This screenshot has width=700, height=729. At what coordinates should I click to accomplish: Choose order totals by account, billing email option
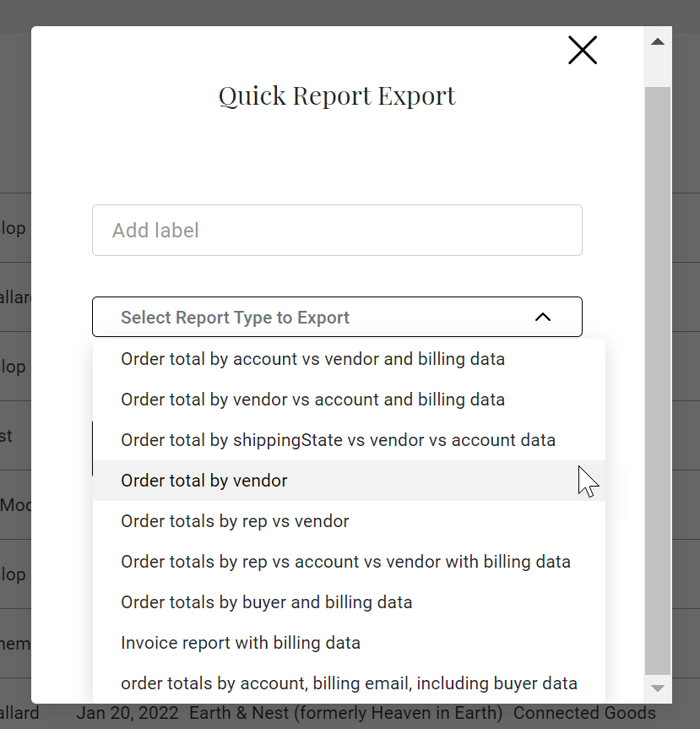(349, 683)
